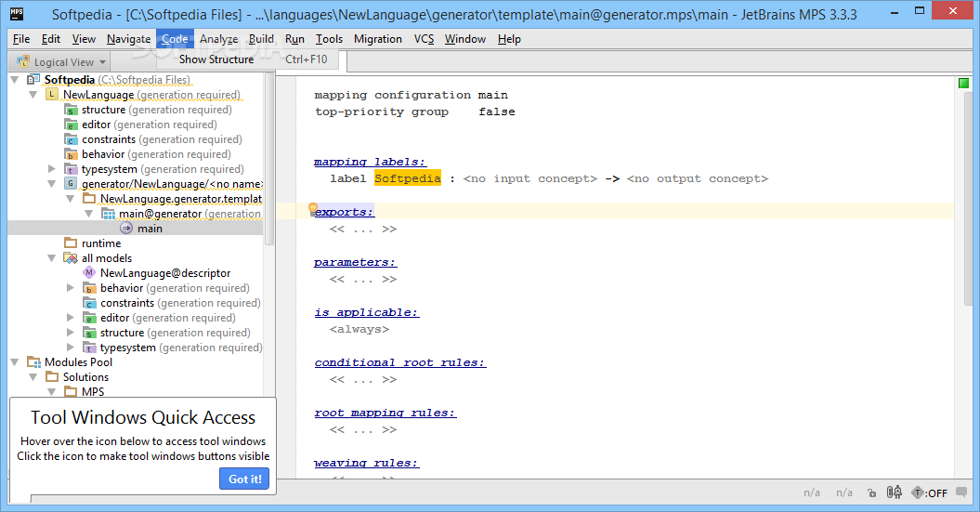Viewport: 980px width, 512px height.
Task: Open the File menu
Action: 21,39
